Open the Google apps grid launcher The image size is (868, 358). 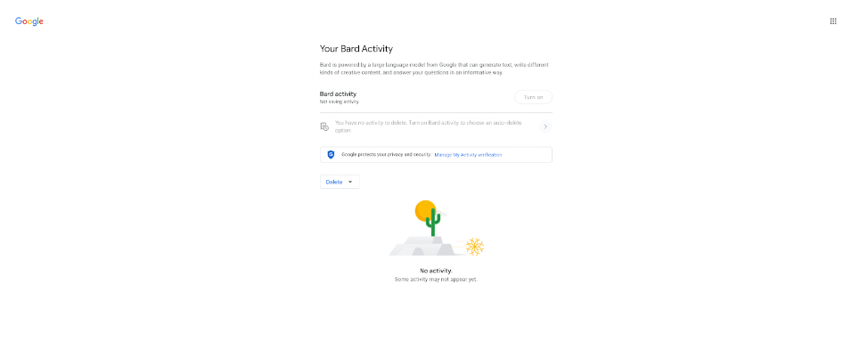[x=833, y=20]
